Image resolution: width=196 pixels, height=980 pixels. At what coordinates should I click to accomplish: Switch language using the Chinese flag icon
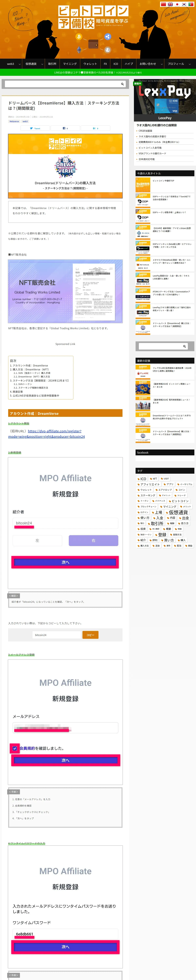(x=163, y=4)
